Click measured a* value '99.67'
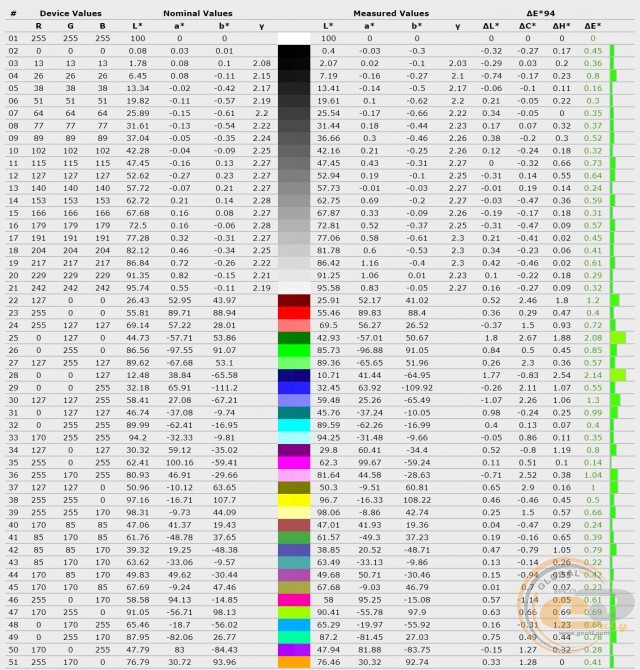640x670 pixels. (370, 463)
